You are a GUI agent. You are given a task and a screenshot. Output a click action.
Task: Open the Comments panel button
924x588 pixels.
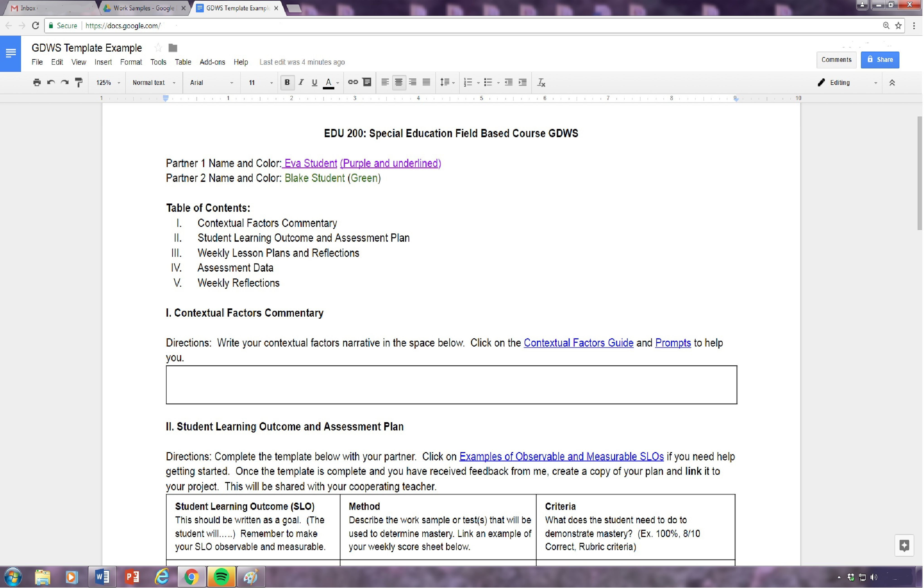[836, 60]
